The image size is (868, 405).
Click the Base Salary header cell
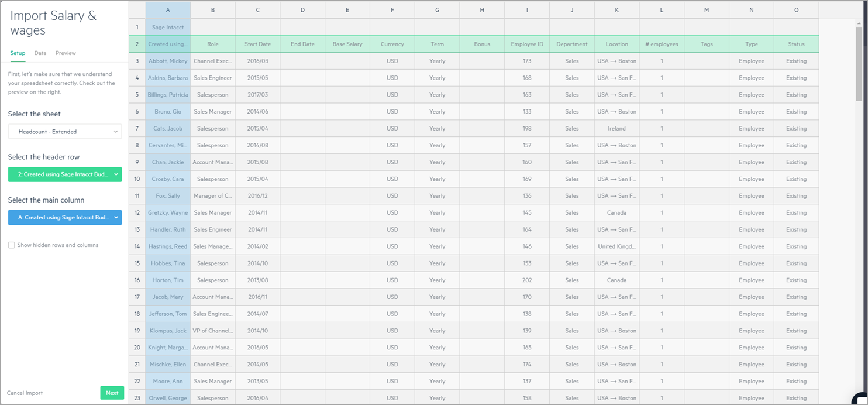coord(347,44)
